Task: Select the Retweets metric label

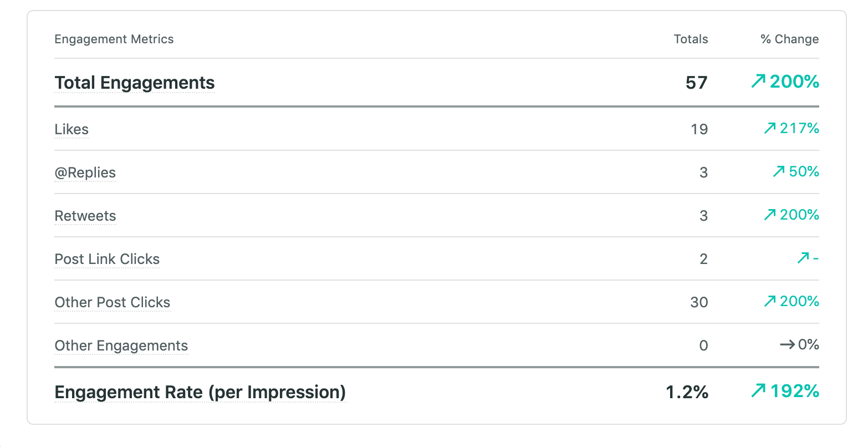Action: (x=85, y=216)
